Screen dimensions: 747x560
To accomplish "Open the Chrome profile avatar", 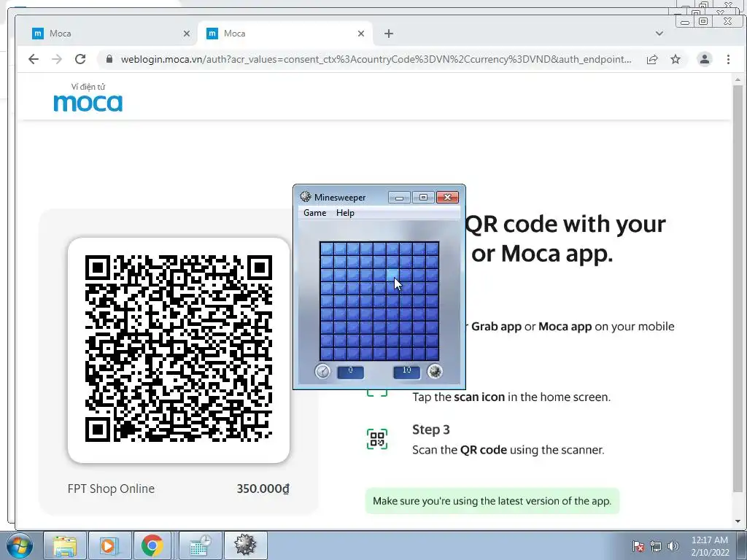I will pos(705,59).
